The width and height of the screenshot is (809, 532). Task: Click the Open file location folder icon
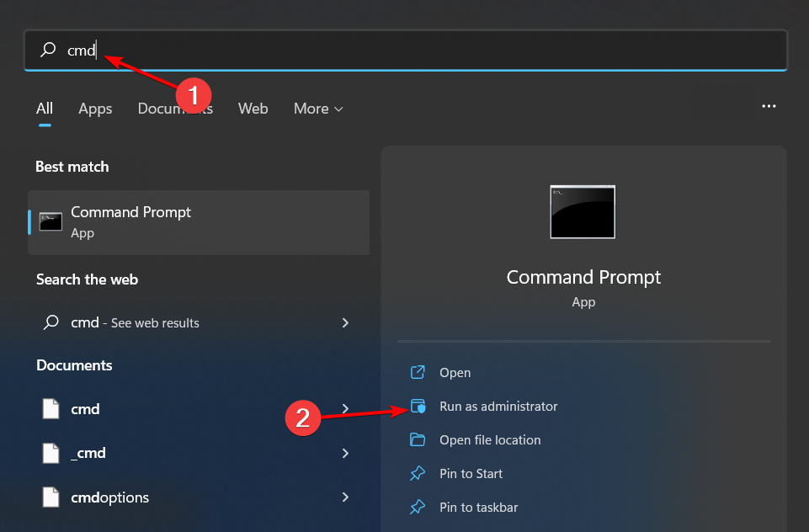(418, 439)
